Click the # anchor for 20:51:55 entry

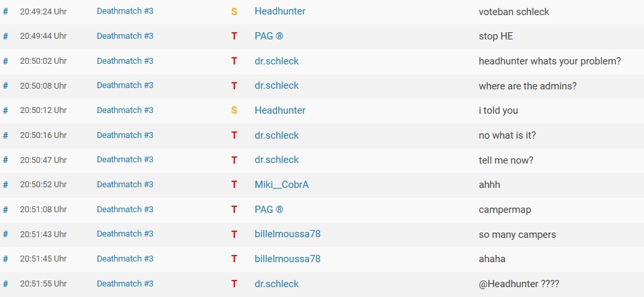tap(5, 283)
